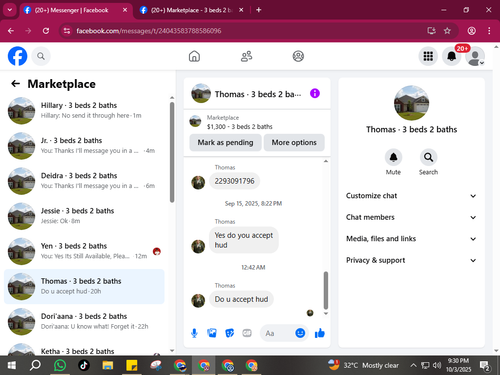Image resolution: width=500 pixels, height=375 pixels.
Task: Open Jessie - 3 beds 2 baths chat
Action: point(84,216)
